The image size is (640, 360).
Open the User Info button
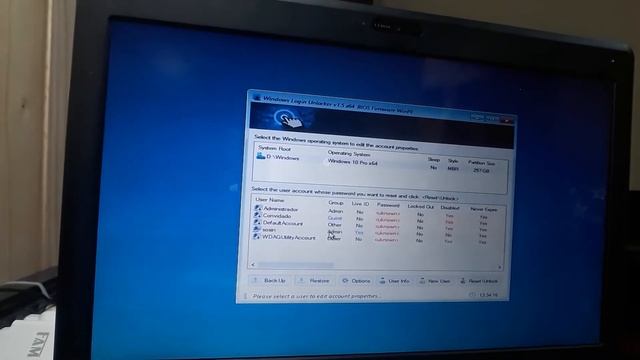pyautogui.click(x=395, y=281)
